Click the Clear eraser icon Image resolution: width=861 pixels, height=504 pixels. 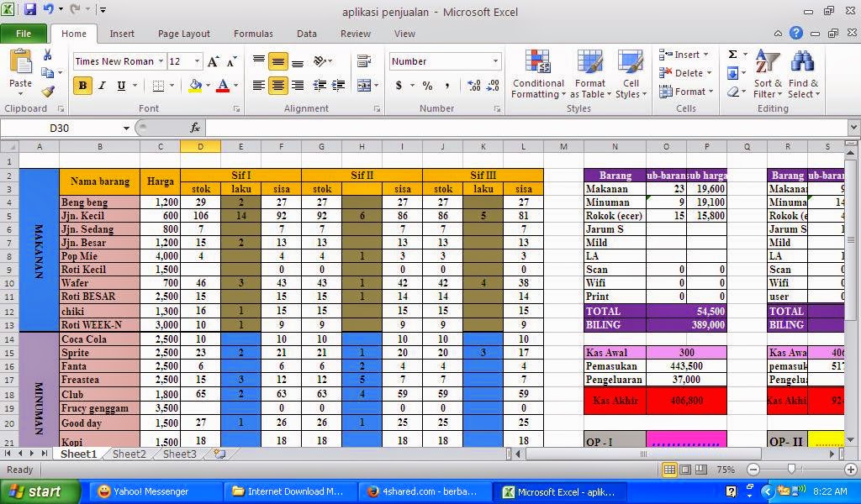pyautogui.click(x=732, y=92)
